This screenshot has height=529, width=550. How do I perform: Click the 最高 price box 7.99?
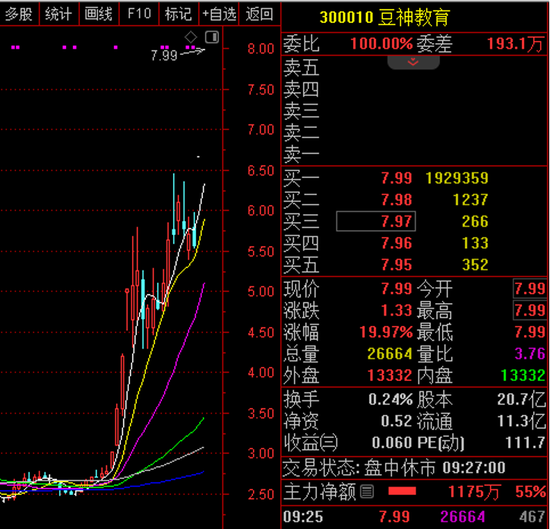pyautogui.click(x=529, y=310)
